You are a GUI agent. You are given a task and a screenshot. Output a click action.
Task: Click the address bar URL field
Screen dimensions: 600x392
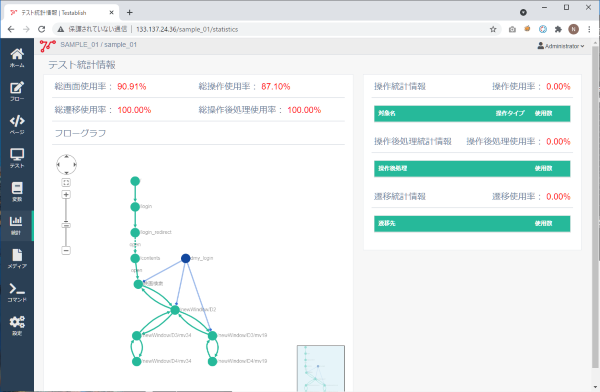276,29
